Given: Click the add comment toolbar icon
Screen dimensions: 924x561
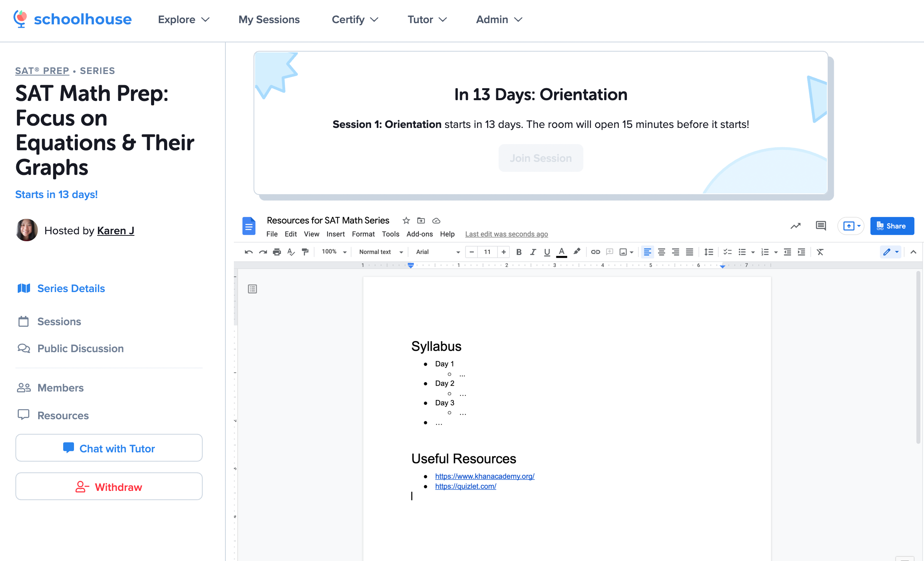Looking at the screenshot, I should point(610,252).
